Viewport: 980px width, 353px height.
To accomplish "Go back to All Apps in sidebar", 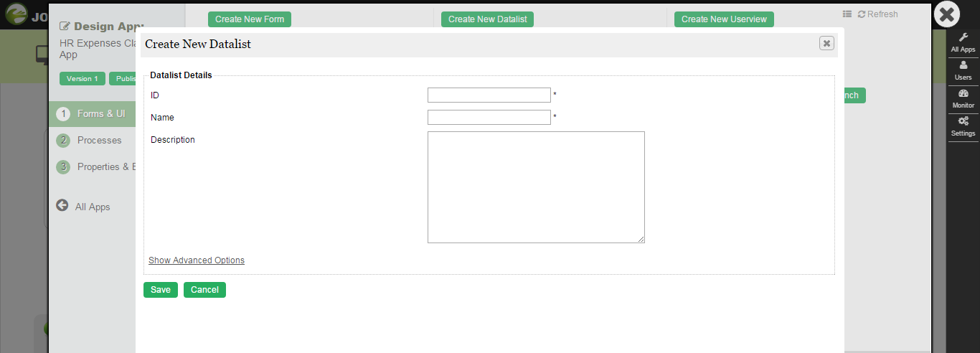I will (x=93, y=207).
